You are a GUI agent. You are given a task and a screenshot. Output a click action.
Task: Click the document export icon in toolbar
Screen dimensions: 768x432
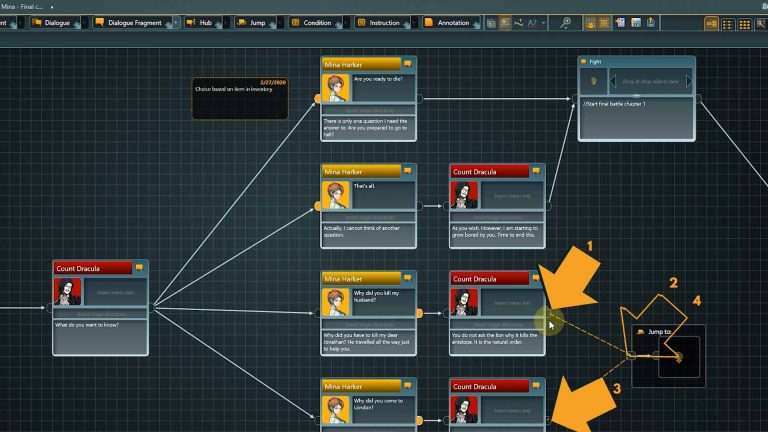621,23
